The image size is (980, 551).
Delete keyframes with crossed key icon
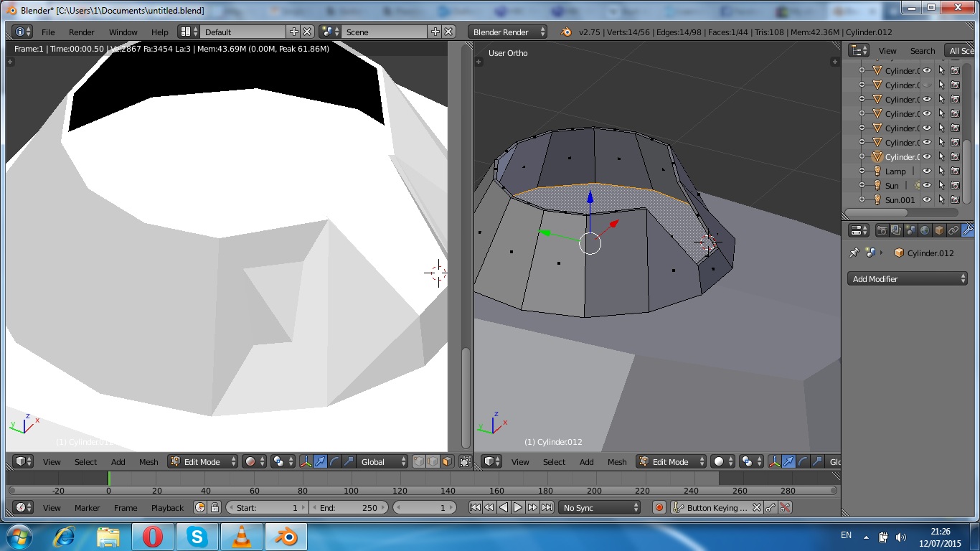click(x=785, y=507)
